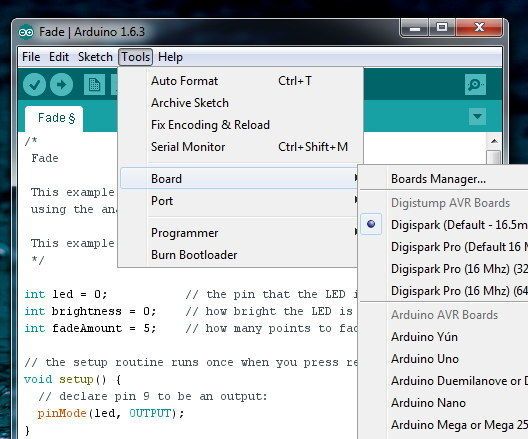Screen dimensions: 528x439
Task: Select Arduino Nano board
Action: [443, 403]
